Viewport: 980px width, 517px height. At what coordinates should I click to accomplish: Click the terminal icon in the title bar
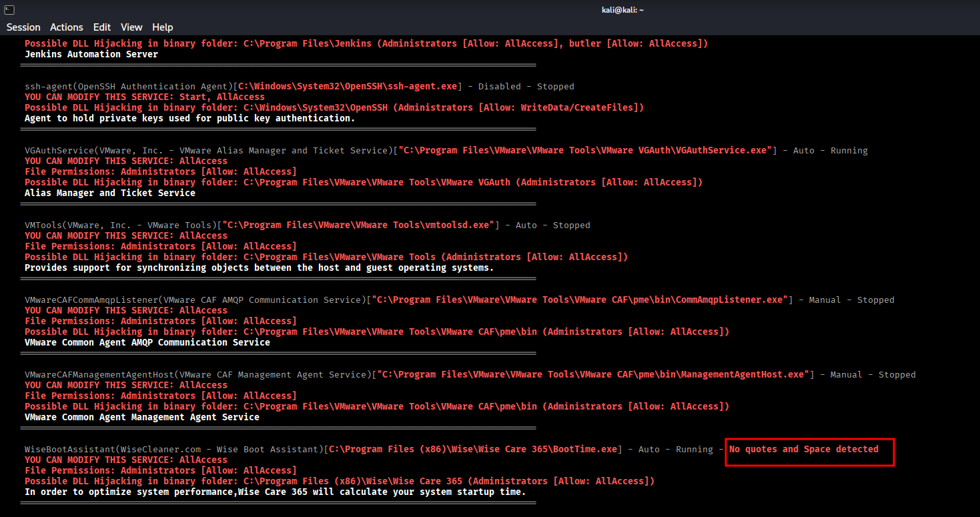point(10,9)
